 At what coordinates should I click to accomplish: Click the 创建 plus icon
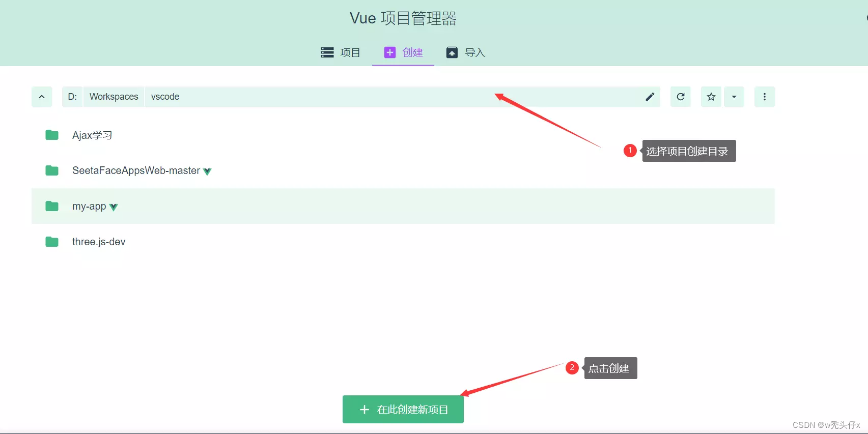(389, 52)
